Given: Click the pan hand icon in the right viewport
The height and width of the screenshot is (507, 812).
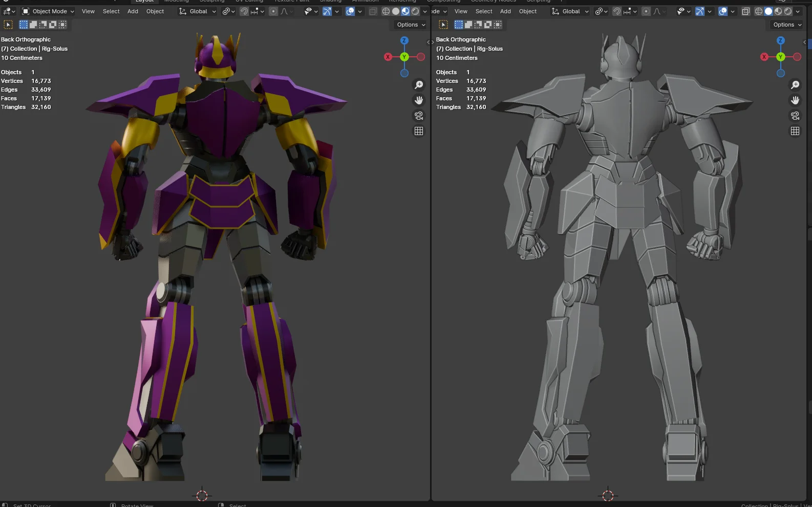Looking at the screenshot, I should coord(795,100).
